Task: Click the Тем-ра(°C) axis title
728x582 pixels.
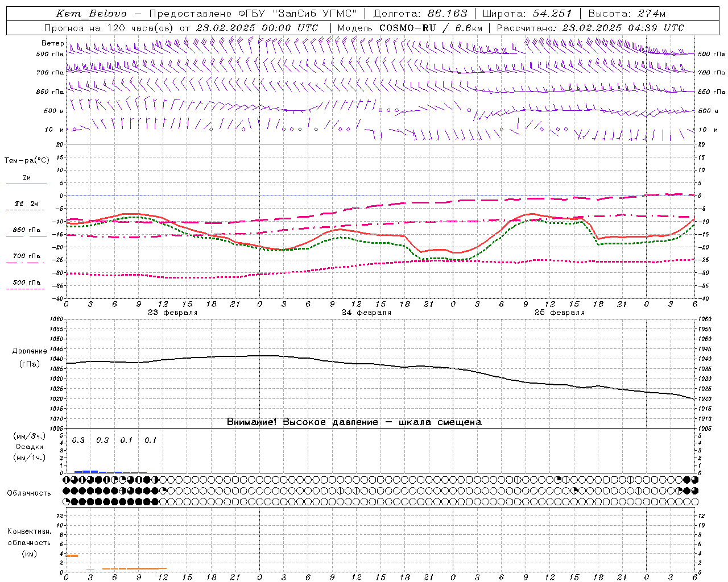Action: (x=27, y=161)
